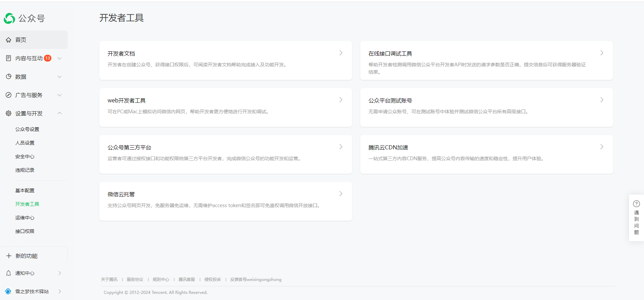The height and width of the screenshot is (300, 644).
Task: Collapse the 设置与开发 chevron
Action: click(x=60, y=113)
